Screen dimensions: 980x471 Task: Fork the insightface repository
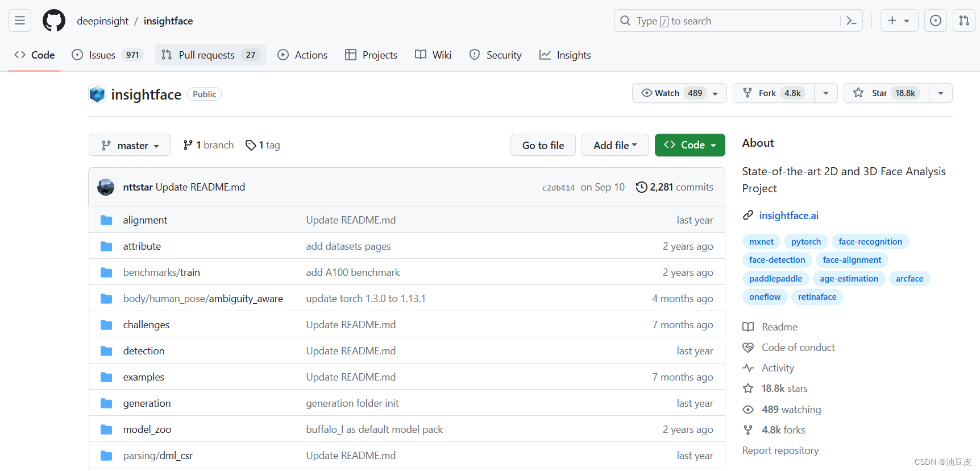click(x=774, y=93)
